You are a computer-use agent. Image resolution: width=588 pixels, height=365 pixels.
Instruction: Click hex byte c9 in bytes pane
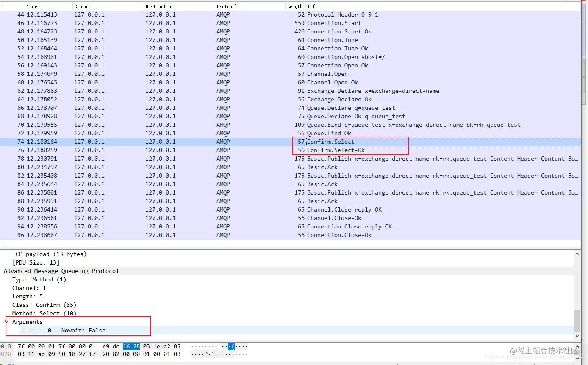(106, 346)
